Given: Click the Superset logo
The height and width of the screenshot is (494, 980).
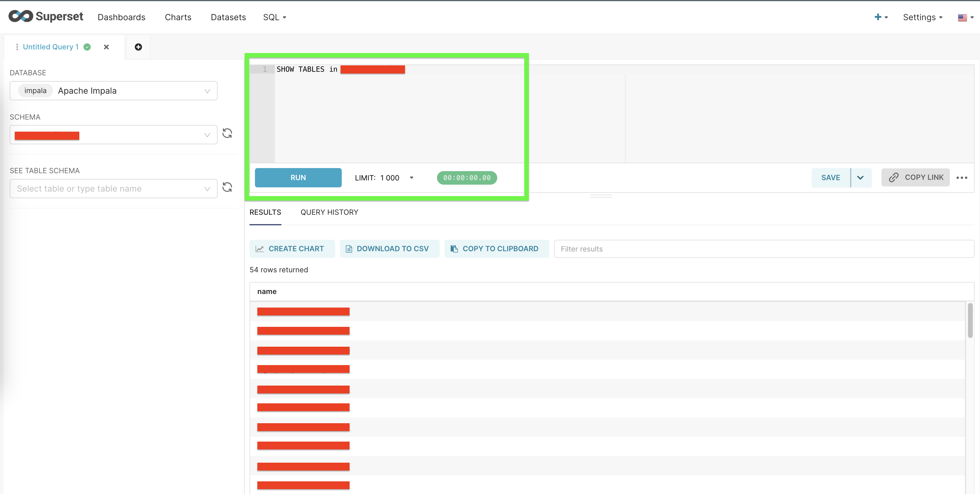Looking at the screenshot, I should pos(46,16).
